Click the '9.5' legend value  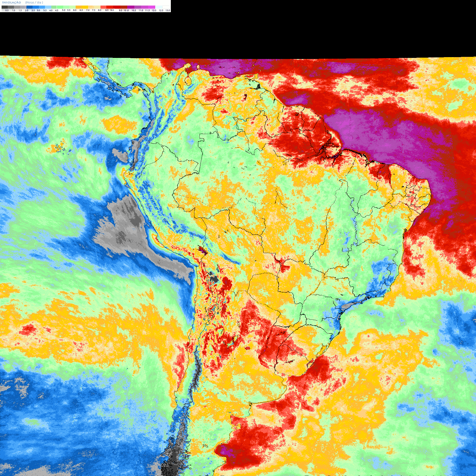click(121, 10)
